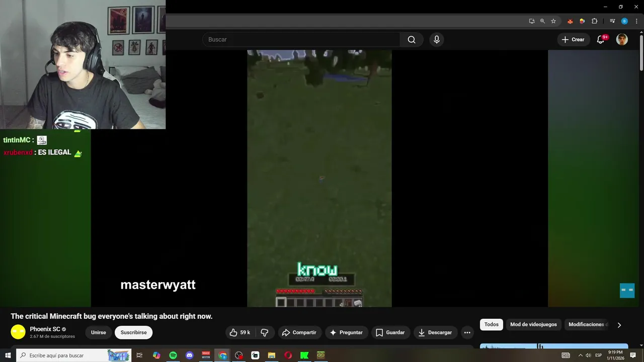Click the YouTube search magnifier button
Viewport: 644px width, 362px height.
coord(412,40)
